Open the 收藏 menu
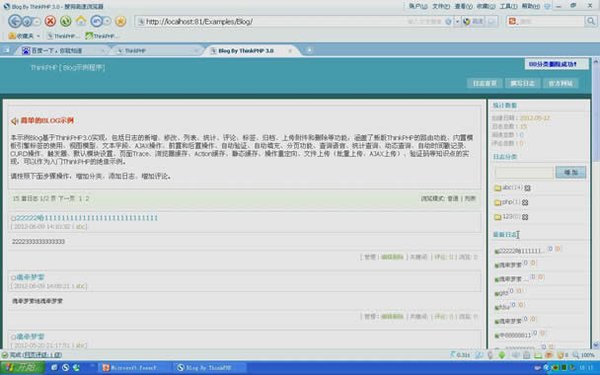 click(x=486, y=6)
